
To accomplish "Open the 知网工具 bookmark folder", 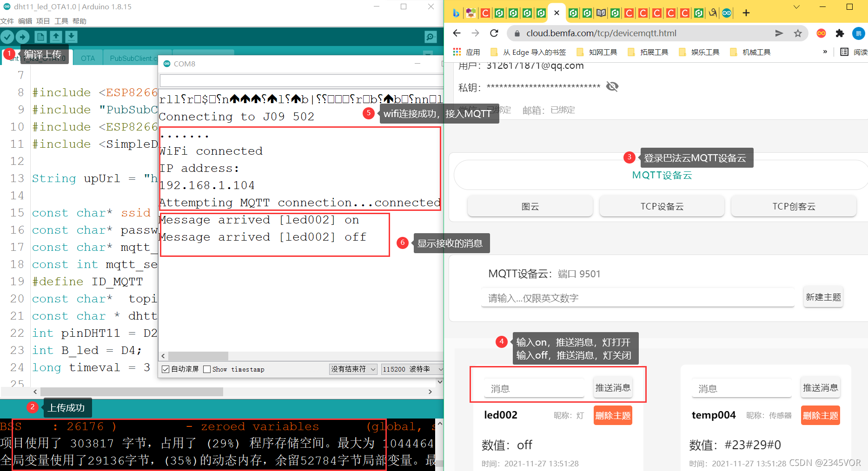I will (596, 52).
